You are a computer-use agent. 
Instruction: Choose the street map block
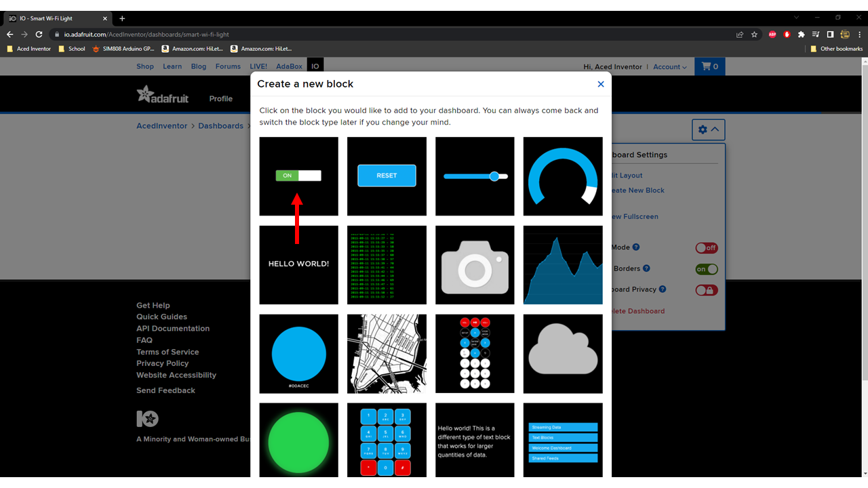(x=387, y=354)
